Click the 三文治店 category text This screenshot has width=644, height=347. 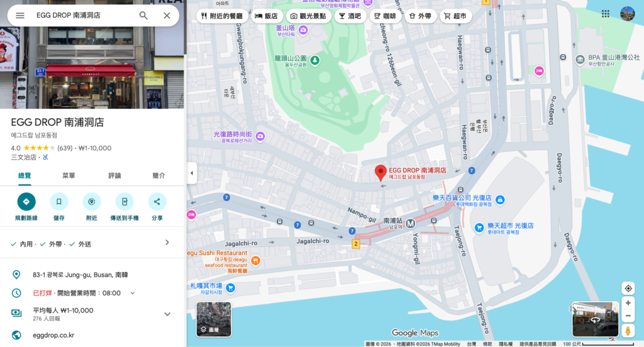(x=23, y=157)
